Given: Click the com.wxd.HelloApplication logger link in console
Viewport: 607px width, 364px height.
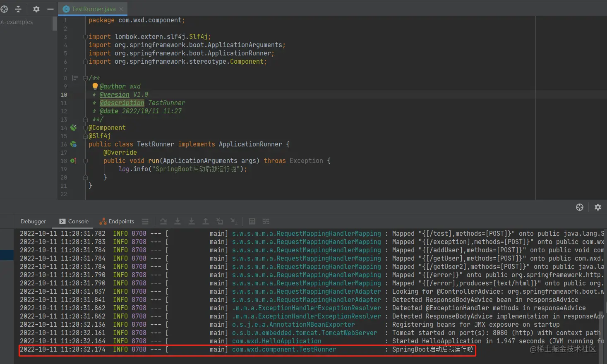Looking at the screenshot, I should (276, 341).
